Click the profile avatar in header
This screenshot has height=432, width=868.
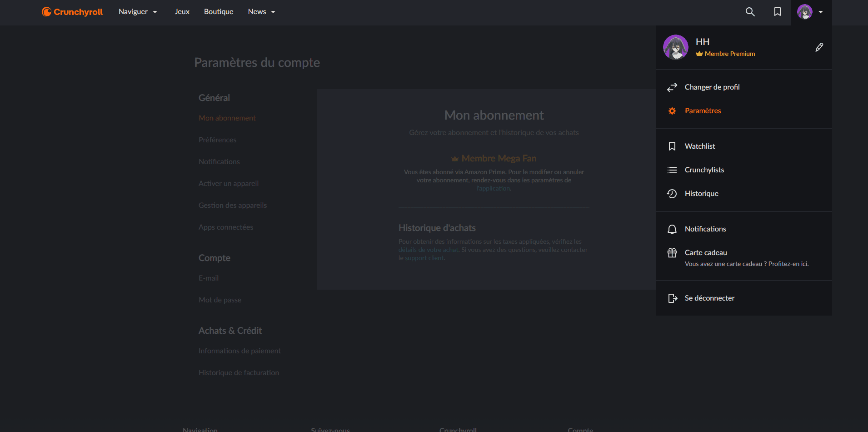click(805, 12)
